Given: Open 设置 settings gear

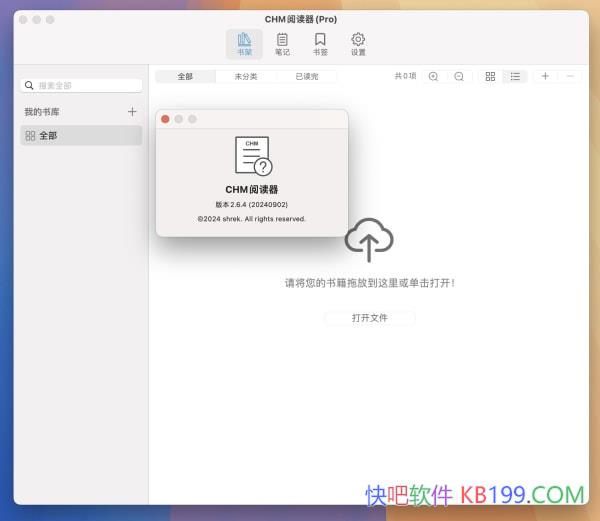Looking at the screenshot, I should (x=358, y=44).
